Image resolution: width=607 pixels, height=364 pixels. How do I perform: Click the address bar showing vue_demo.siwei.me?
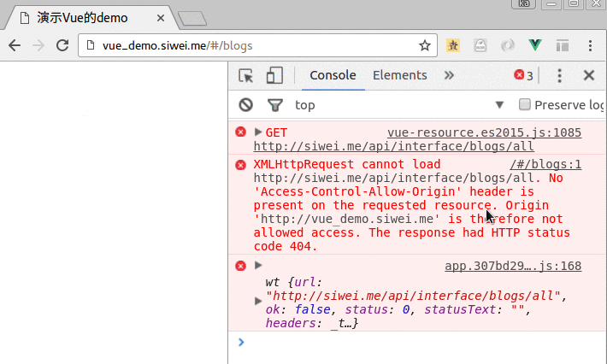coord(256,45)
